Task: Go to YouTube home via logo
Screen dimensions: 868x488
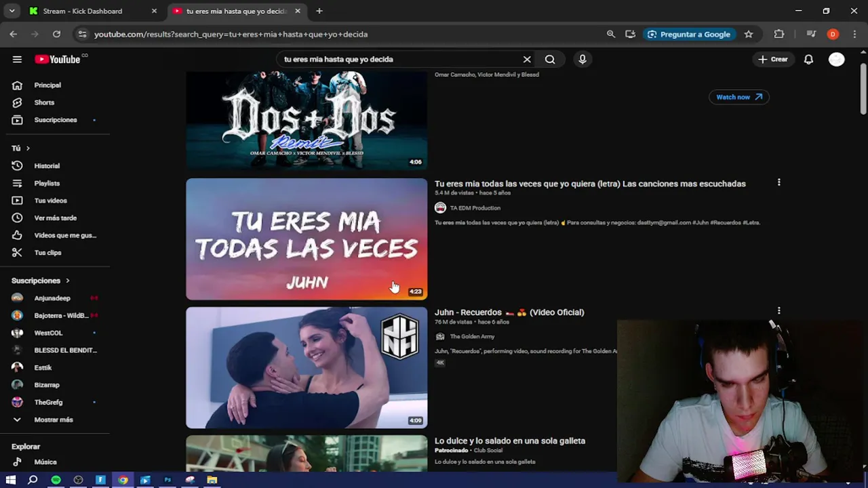Action: pyautogui.click(x=58, y=59)
